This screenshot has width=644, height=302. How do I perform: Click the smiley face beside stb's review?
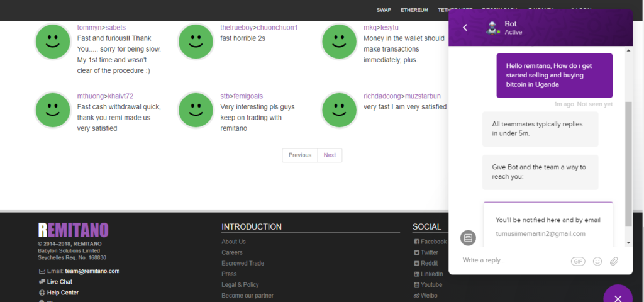click(x=196, y=110)
